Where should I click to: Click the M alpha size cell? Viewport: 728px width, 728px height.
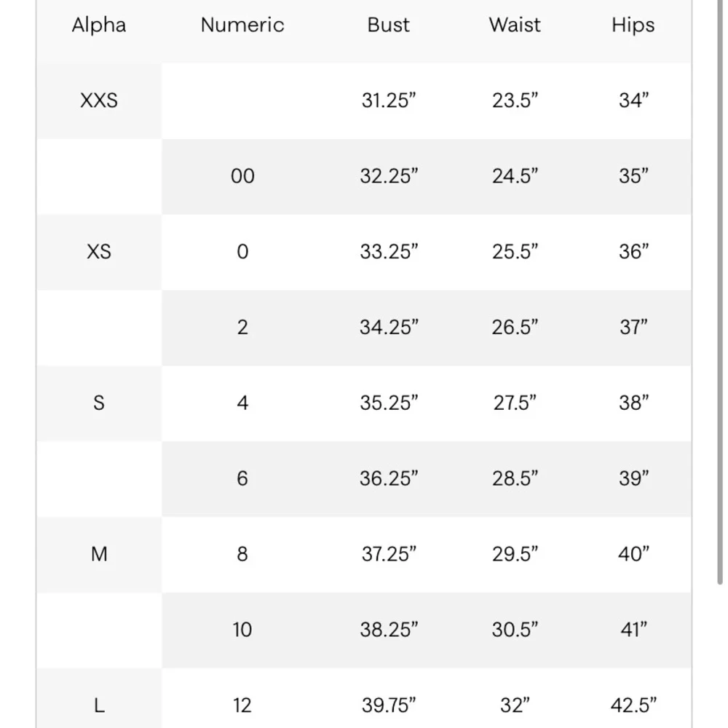[99, 554]
